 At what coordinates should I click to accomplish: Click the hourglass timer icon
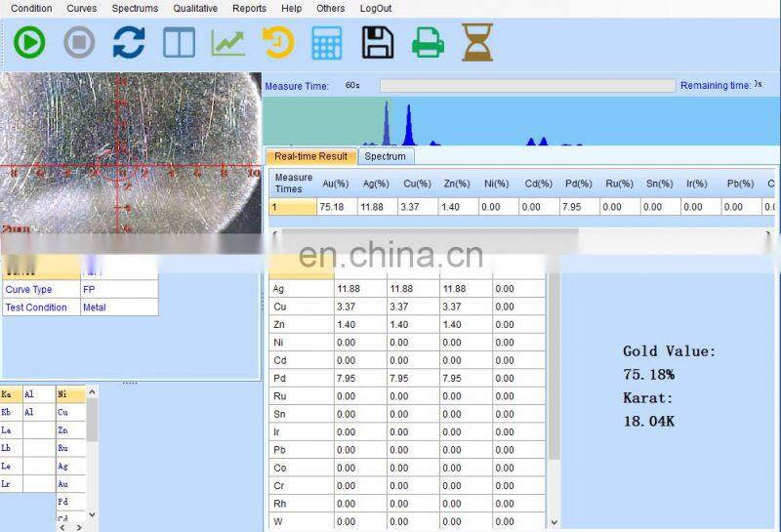coord(477,43)
